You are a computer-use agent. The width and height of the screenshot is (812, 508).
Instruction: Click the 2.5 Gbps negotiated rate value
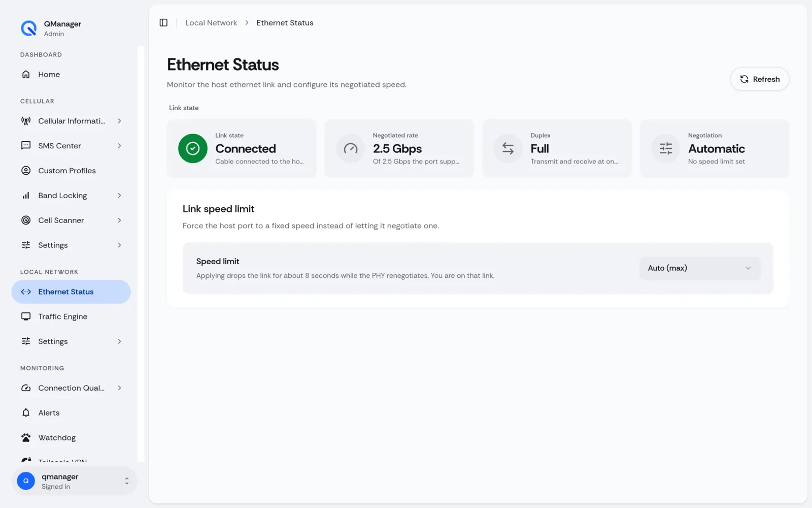[x=397, y=149]
